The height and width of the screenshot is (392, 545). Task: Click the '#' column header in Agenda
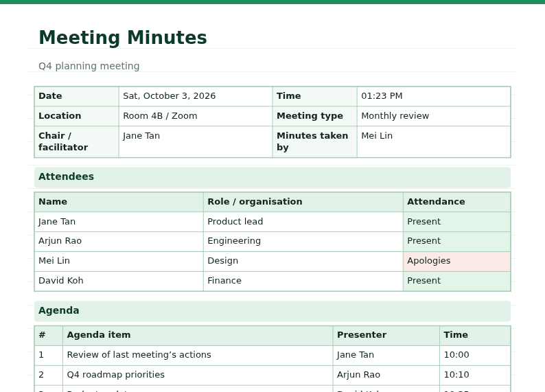tap(49, 335)
